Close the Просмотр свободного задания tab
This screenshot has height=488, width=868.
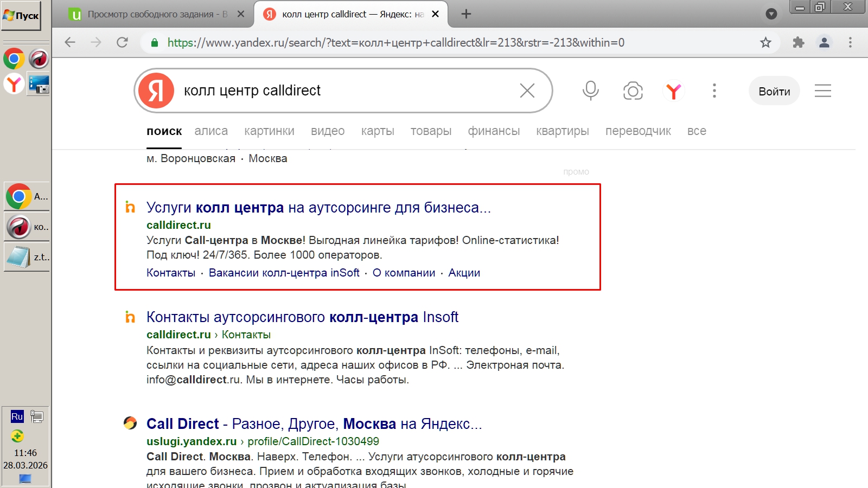[x=241, y=14]
